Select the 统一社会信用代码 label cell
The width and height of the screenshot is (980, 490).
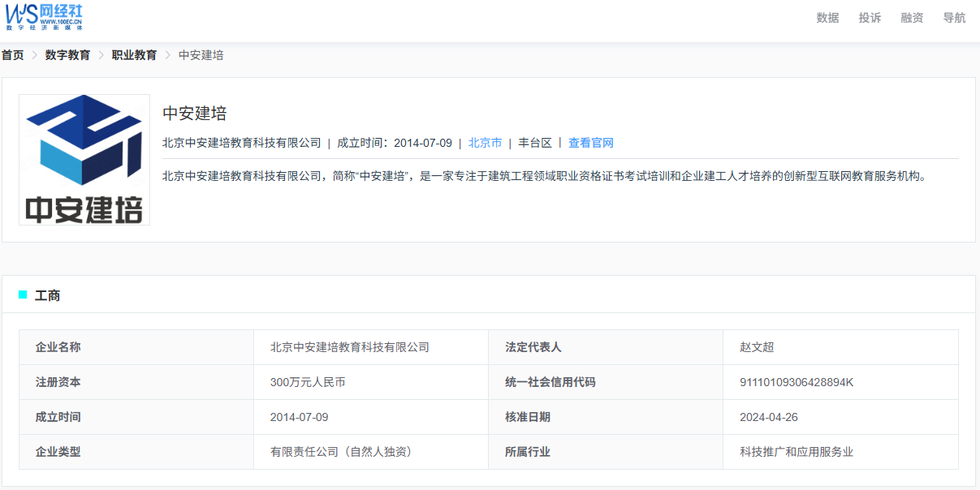[x=606, y=382]
